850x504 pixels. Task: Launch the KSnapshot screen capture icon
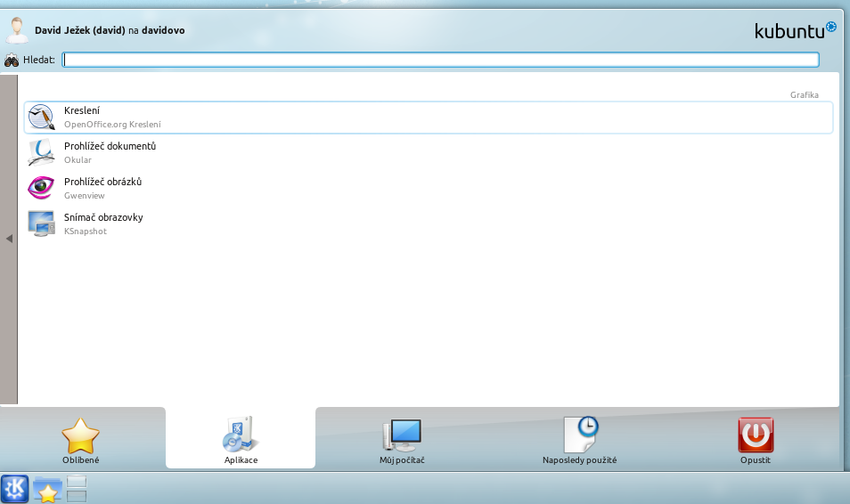click(x=41, y=224)
